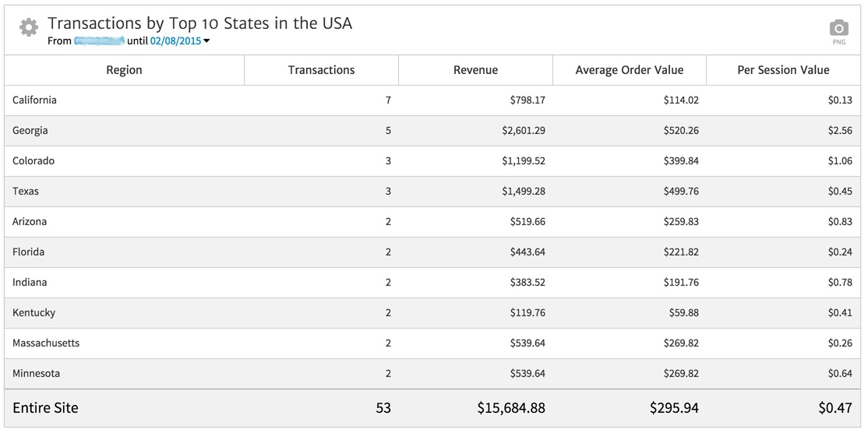Viewport: 868px width, 433px height.
Task: Select the Georgia region row
Action: pyautogui.click(x=30, y=130)
